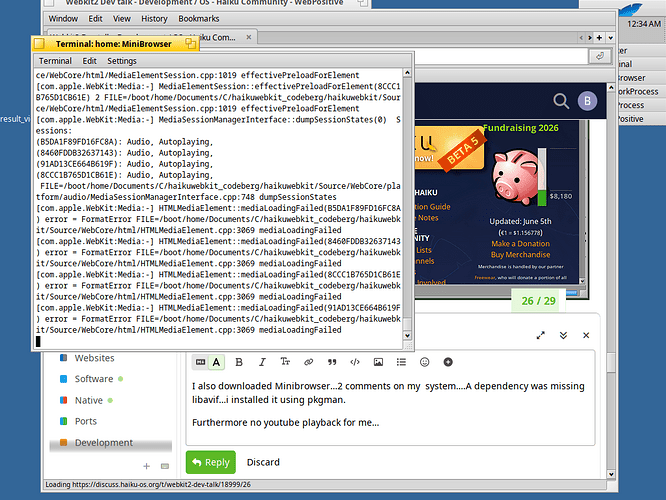Insert blockquote in the reply editor
Image resolution: width=666 pixels, height=500 pixels.
click(332, 362)
